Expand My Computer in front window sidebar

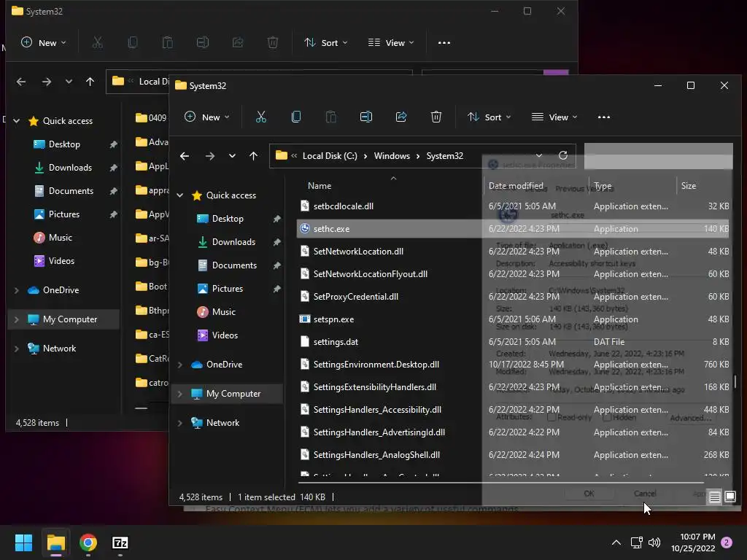click(180, 394)
